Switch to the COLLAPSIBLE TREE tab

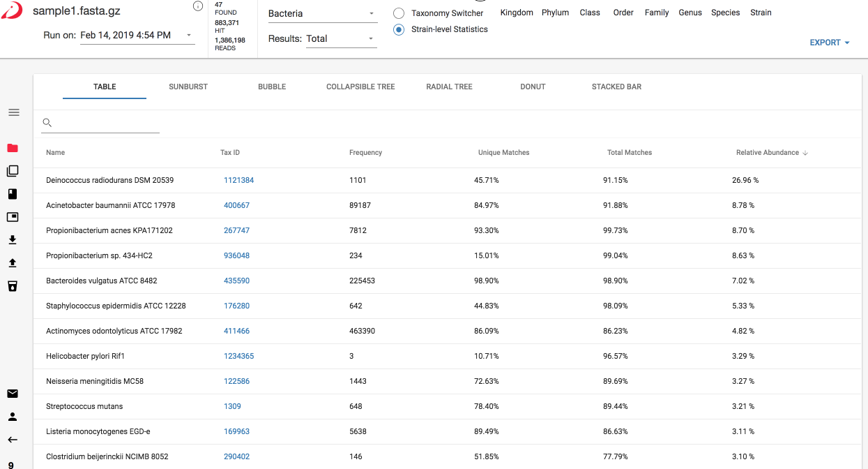[360, 87]
